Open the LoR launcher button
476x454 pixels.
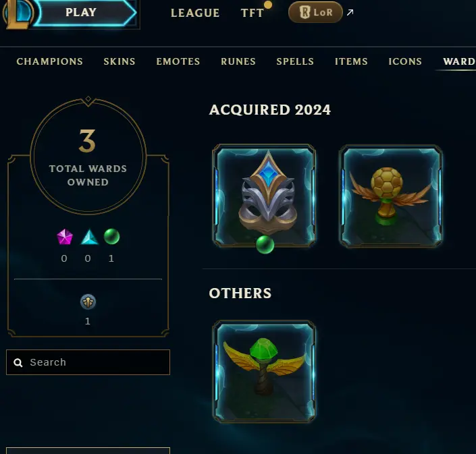(x=315, y=12)
